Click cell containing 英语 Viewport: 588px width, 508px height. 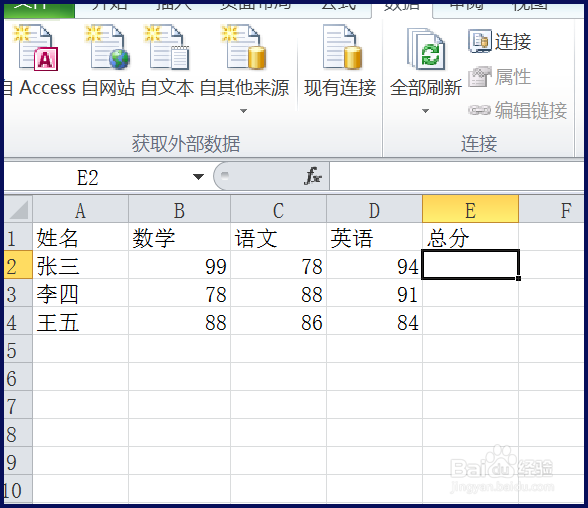click(x=375, y=238)
